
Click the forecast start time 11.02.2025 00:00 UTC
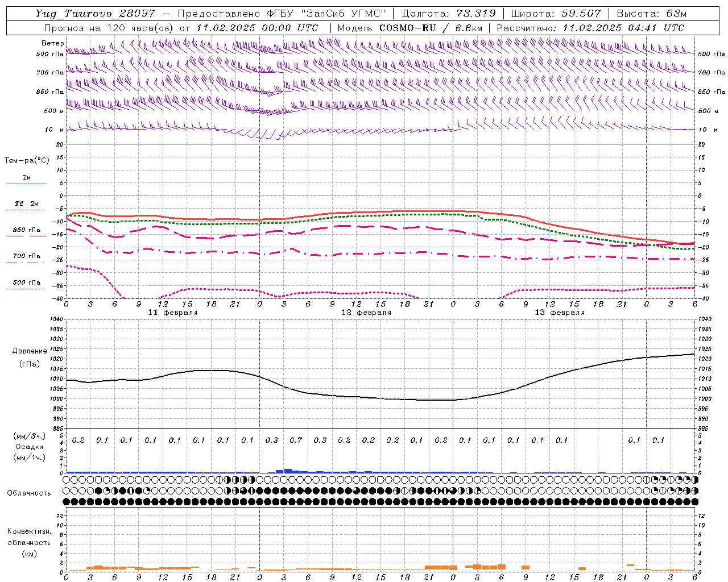(257, 28)
